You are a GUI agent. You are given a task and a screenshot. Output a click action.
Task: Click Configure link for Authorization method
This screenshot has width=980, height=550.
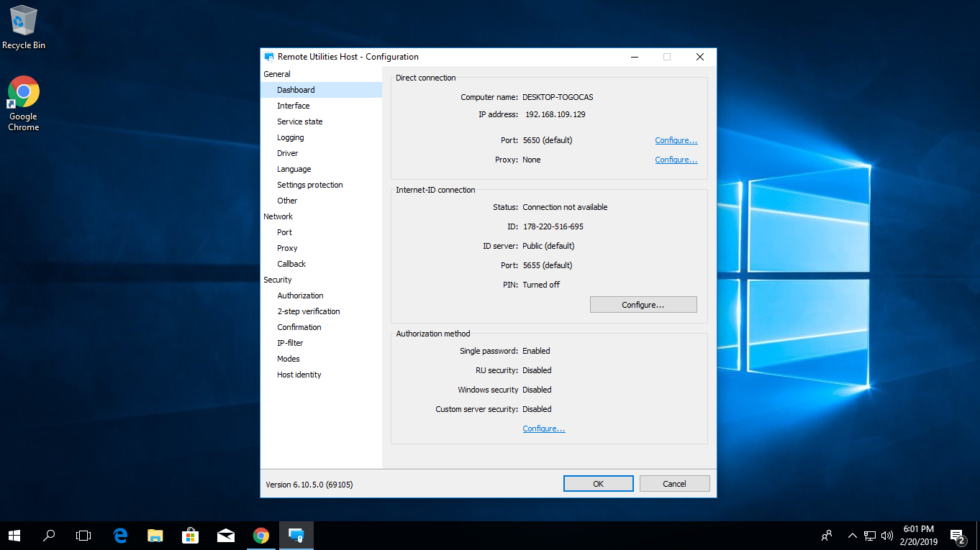point(543,428)
